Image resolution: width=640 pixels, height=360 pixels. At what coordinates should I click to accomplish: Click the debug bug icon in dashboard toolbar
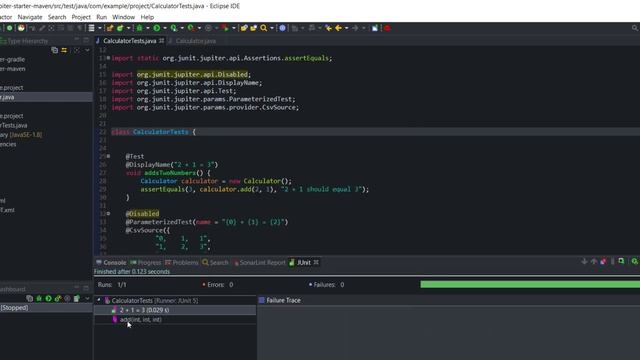coord(39,299)
